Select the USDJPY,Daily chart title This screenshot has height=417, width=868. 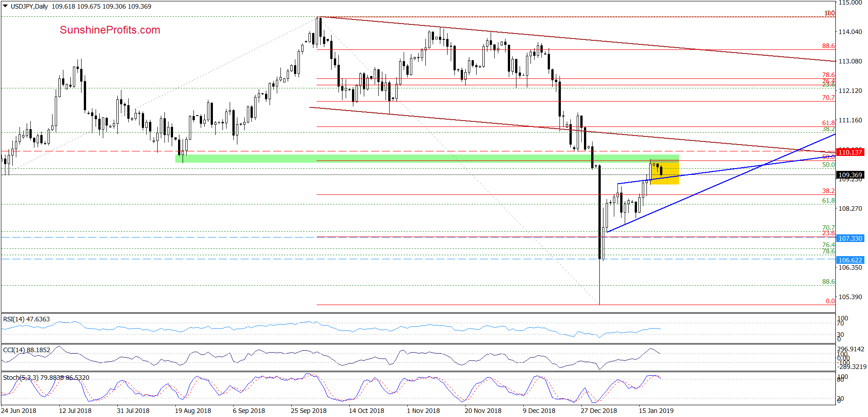point(29,6)
